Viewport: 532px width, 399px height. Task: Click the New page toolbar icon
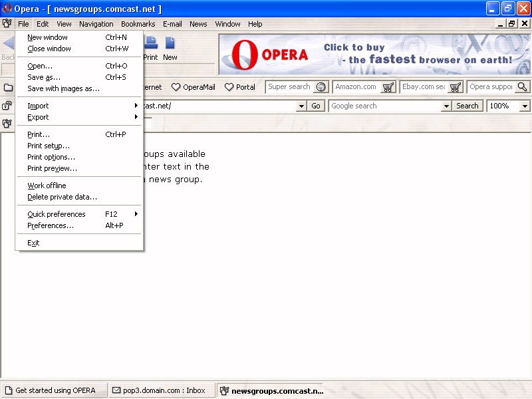click(170, 43)
